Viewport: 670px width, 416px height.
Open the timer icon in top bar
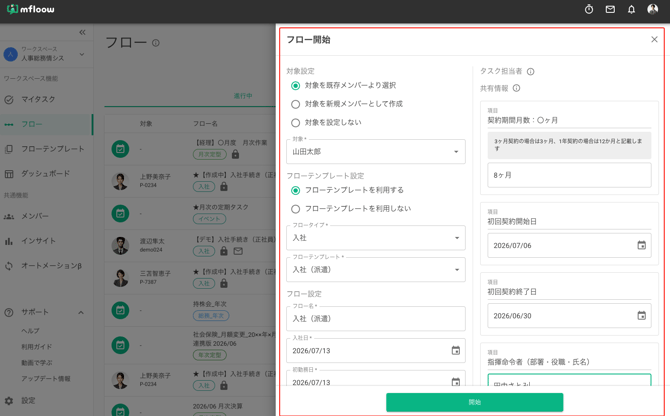point(589,9)
